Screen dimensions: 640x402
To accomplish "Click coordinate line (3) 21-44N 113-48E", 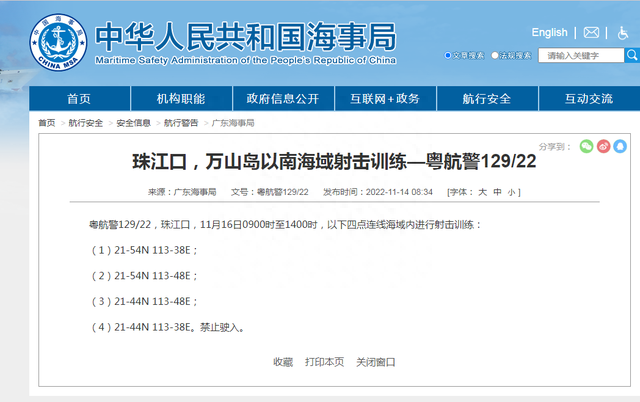I will pos(144,302).
